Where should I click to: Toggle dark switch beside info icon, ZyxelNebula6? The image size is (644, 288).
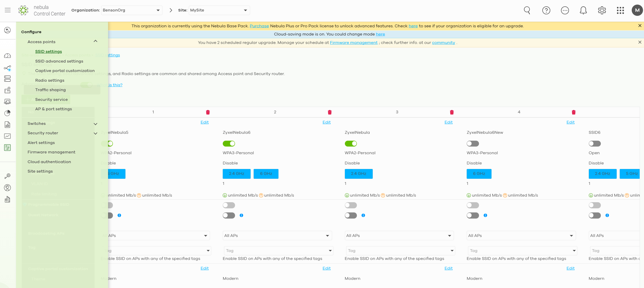click(x=229, y=215)
